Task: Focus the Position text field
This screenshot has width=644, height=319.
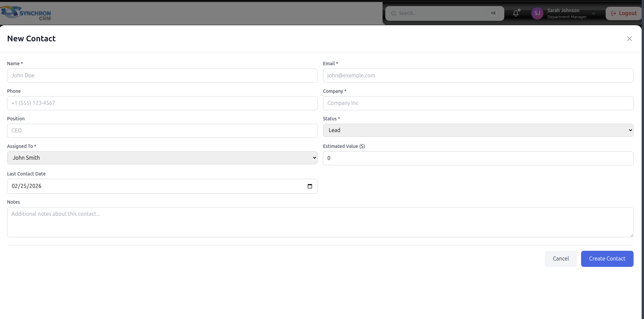Action: (x=162, y=131)
